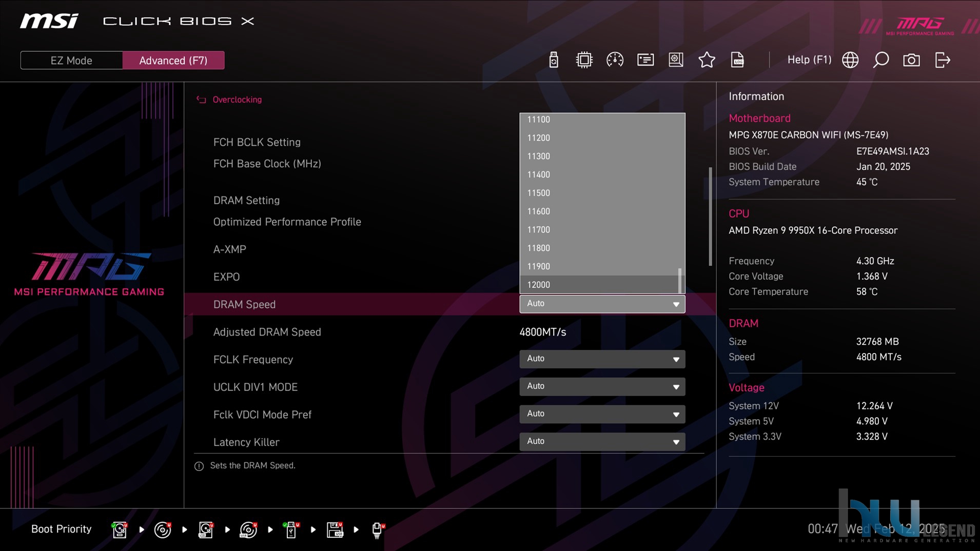Select the optical disc boot device
Screen dimensions: 980x551
tap(163, 529)
